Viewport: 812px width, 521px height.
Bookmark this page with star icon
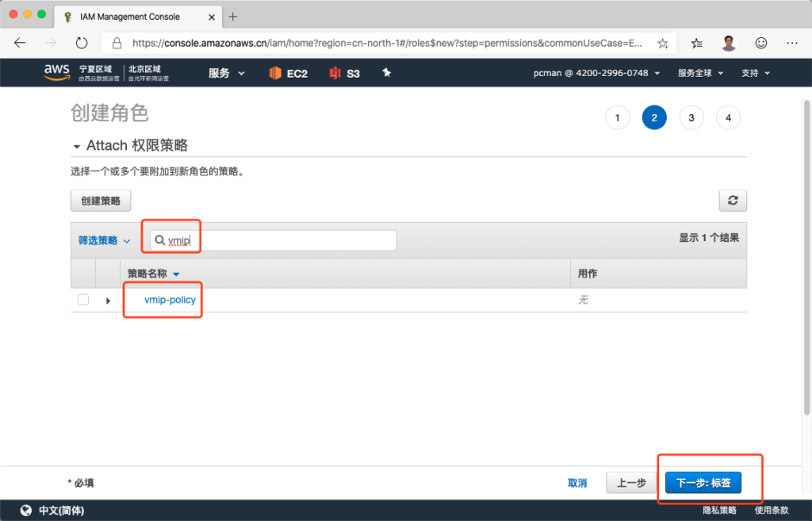[x=662, y=43]
